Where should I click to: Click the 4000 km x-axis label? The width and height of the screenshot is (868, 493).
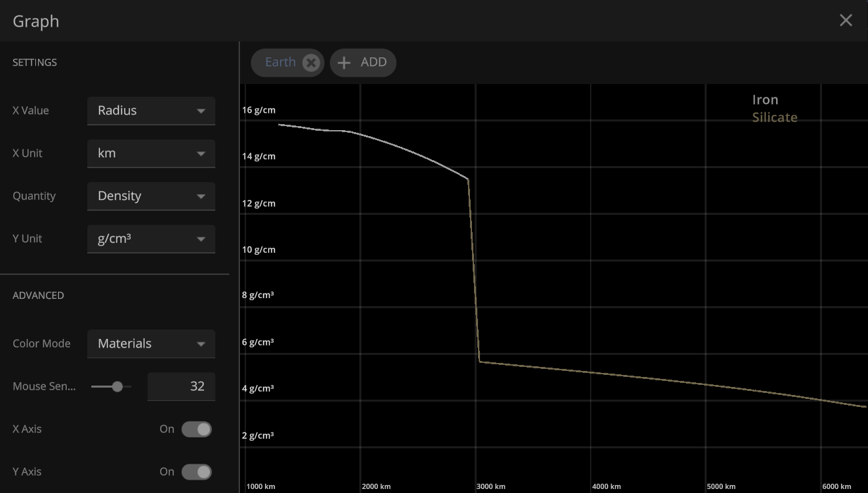(607, 486)
